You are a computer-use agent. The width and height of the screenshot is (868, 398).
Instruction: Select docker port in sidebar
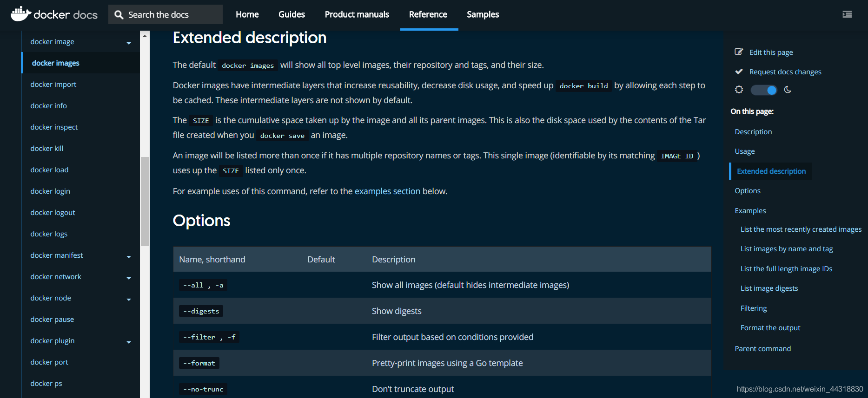(x=49, y=362)
